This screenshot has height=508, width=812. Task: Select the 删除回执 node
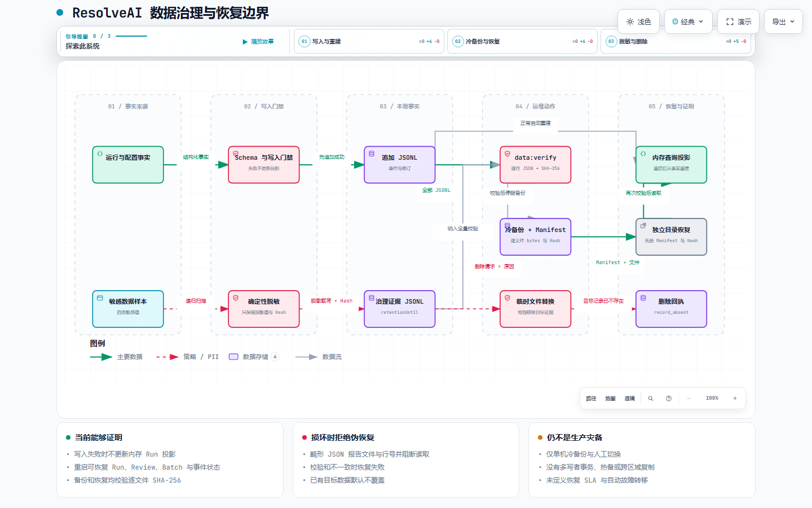(x=671, y=309)
